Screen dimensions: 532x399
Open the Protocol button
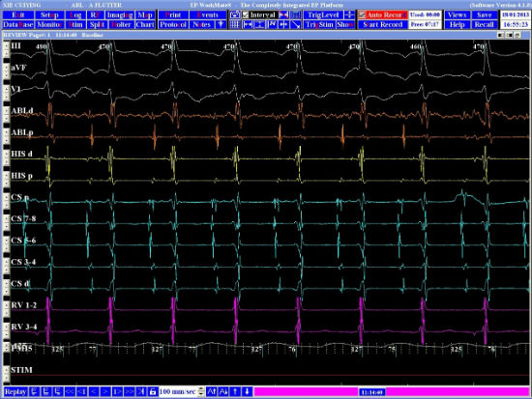point(173,25)
